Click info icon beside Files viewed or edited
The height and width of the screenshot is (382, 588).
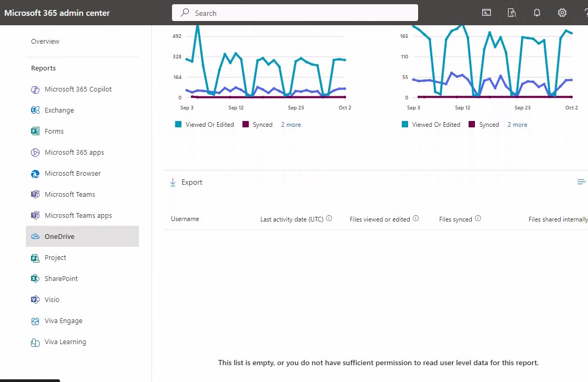click(416, 218)
